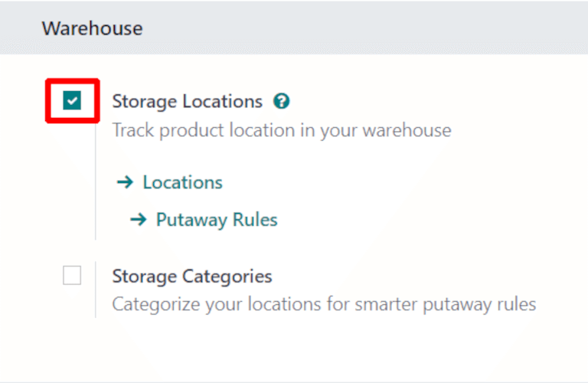Image resolution: width=588 pixels, height=383 pixels.
Task: Click the 'Track product location in your warehouse' description
Action: pyautogui.click(x=281, y=130)
